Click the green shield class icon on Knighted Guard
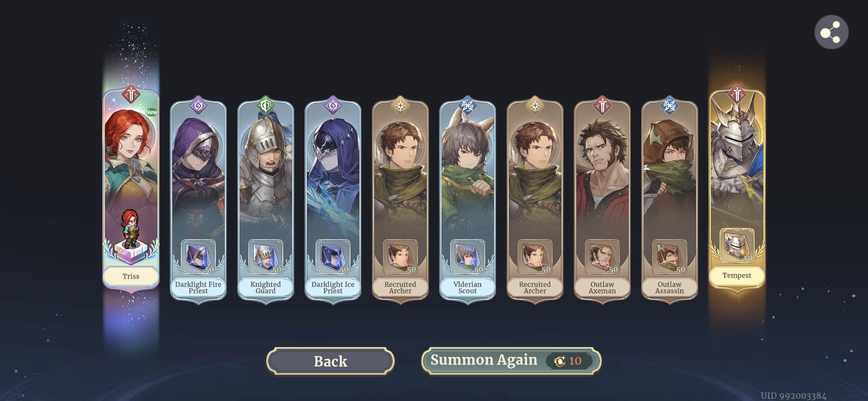Image resolution: width=868 pixels, height=401 pixels. 266,106
